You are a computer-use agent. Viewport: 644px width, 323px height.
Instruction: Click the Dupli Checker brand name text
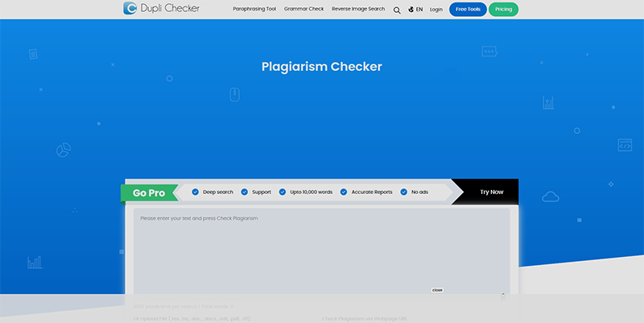pyautogui.click(x=171, y=9)
